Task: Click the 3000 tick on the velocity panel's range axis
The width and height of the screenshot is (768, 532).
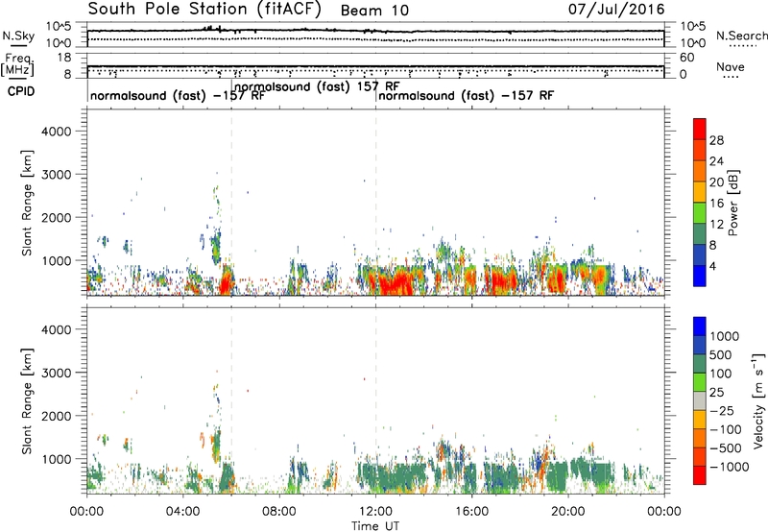Action: [x=56, y=373]
